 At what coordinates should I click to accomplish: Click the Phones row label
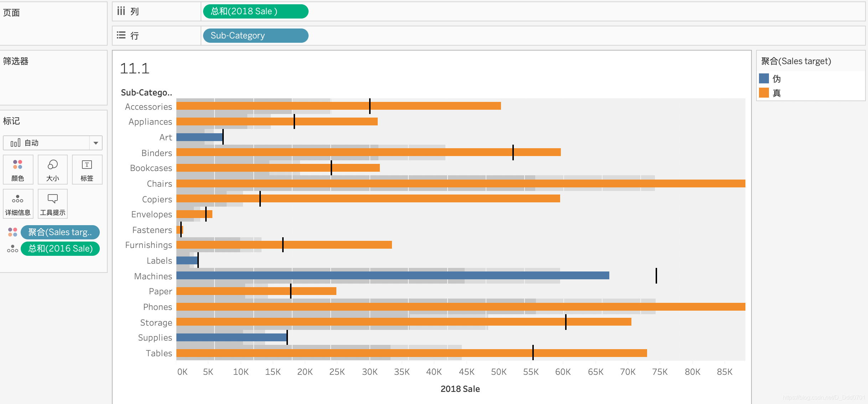tap(157, 307)
